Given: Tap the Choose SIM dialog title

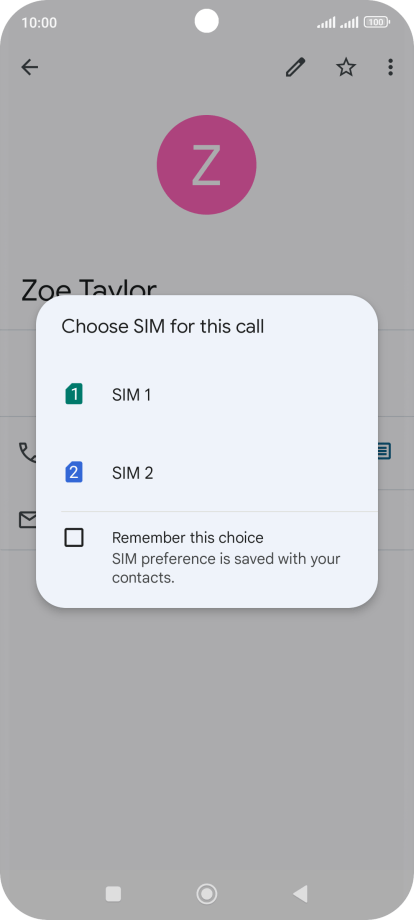Looking at the screenshot, I should (x=163, y=326).
